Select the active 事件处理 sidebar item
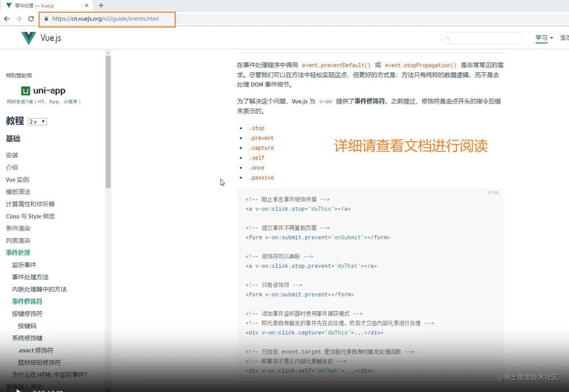 pyautogui.click(x=18, y=253)
